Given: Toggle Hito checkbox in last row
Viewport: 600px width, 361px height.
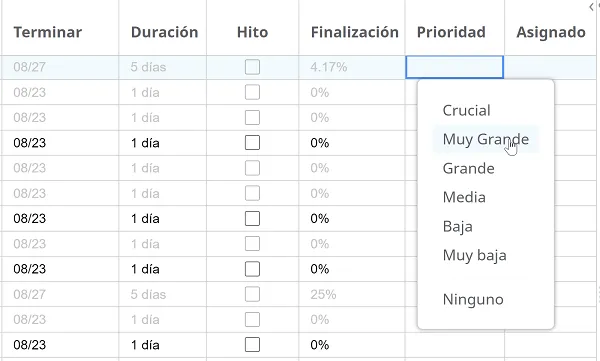Looking at the screenshot, I should [252, 345].
